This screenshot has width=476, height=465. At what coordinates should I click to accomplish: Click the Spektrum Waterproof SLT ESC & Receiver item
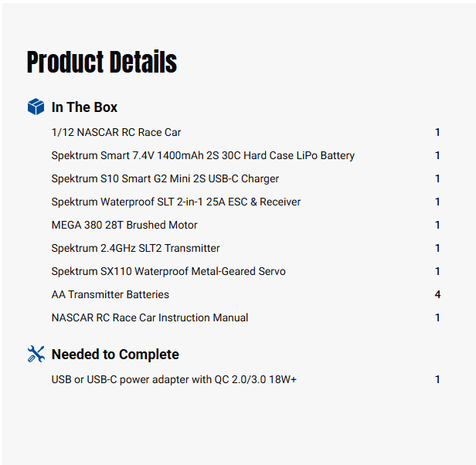coord(175,202)
